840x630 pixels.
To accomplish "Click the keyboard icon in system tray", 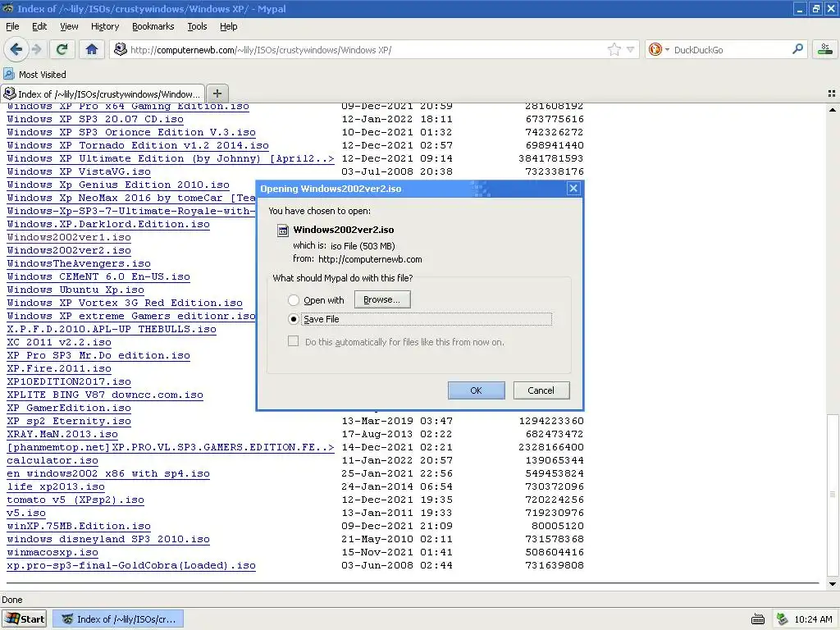I will 758,619.
